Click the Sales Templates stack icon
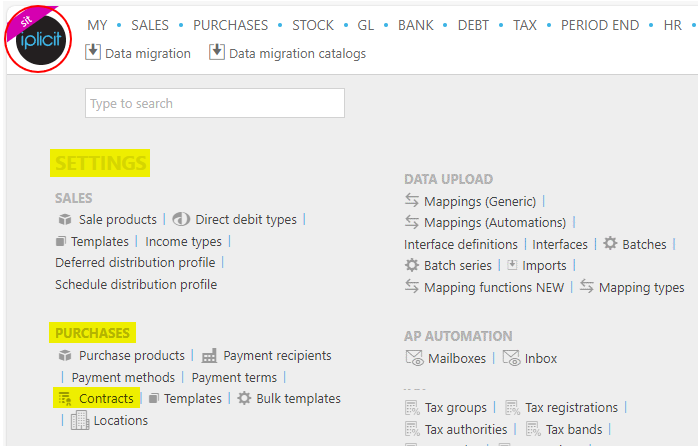This screenshot has height=446, width=698. (x=61, y=241)
